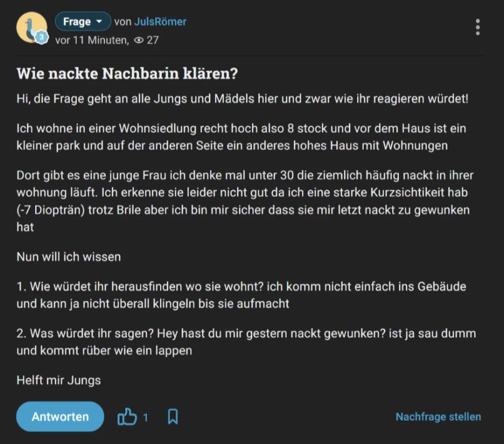Click the paragraph starting "Hi, die Frage"
The height and width of the screenshot is (444, 504).
pyautogui.click(x=242, y=99)
